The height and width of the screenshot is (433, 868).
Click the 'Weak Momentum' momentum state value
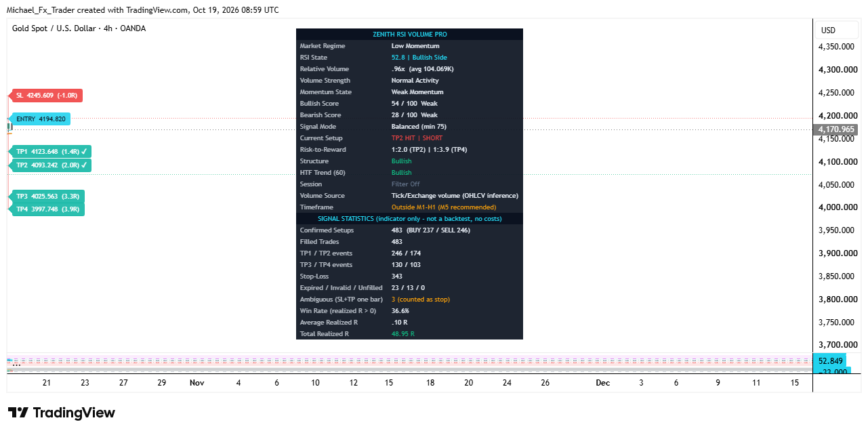click(417, 92)
